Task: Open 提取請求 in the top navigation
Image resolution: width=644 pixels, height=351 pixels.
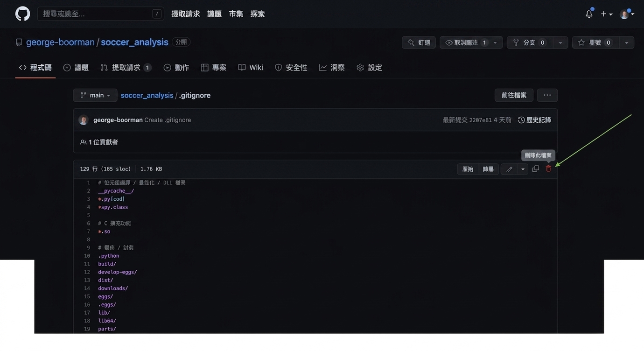Action: [x=185, y=14]
